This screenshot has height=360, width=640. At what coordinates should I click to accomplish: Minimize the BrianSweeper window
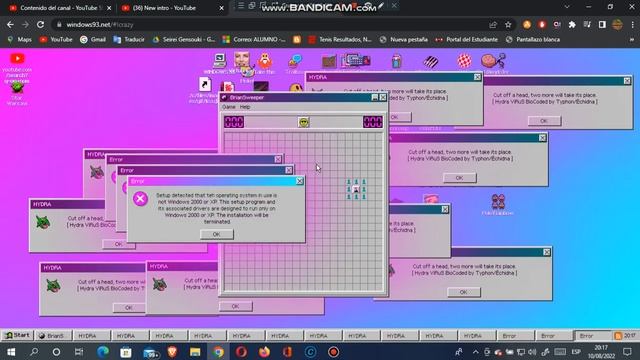375,98
